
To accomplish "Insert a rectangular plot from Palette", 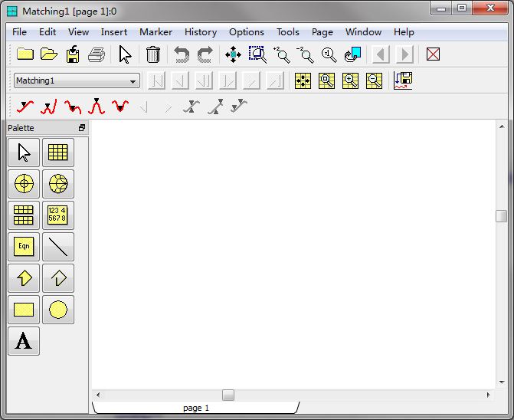I will (58, 152).
